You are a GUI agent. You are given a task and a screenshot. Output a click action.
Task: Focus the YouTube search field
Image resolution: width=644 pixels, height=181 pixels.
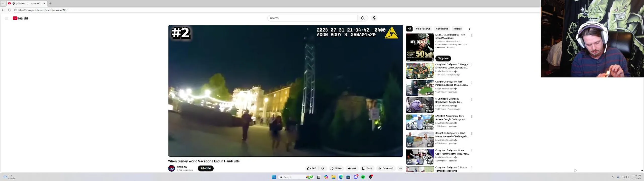pos(312,18)
